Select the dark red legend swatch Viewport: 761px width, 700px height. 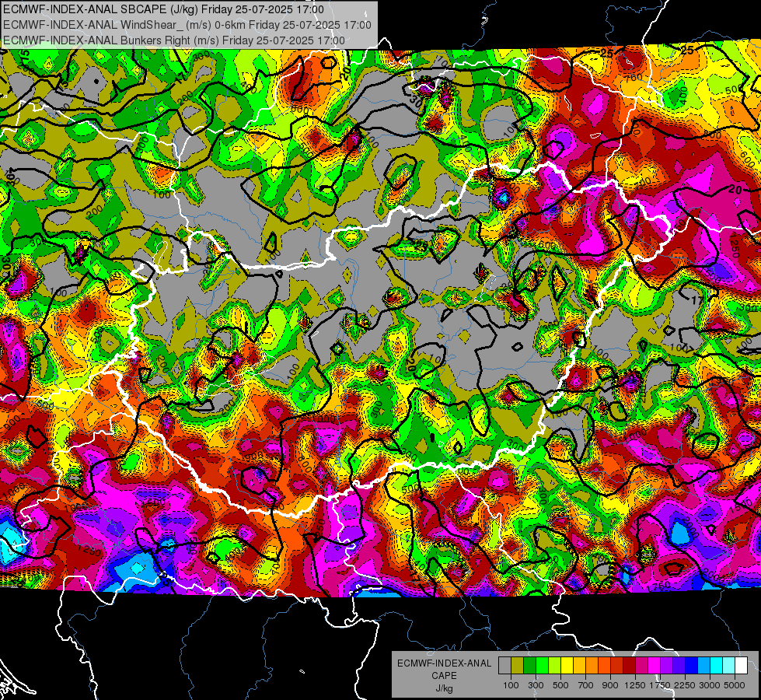point(630,666)
